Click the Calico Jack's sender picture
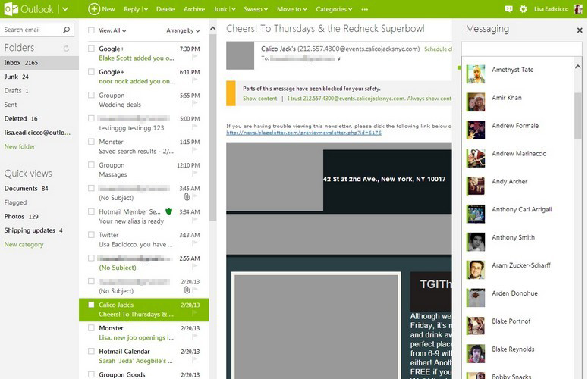This screenshot has width=588, height=379. (x=240, y=55)
